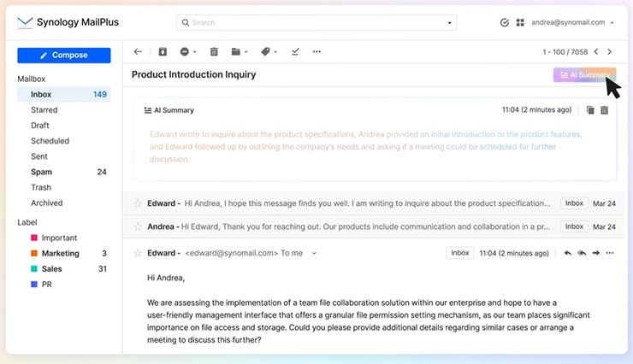Reply to Edward's open message
This screenshot has width=633, height=364.
pos(567,253)
